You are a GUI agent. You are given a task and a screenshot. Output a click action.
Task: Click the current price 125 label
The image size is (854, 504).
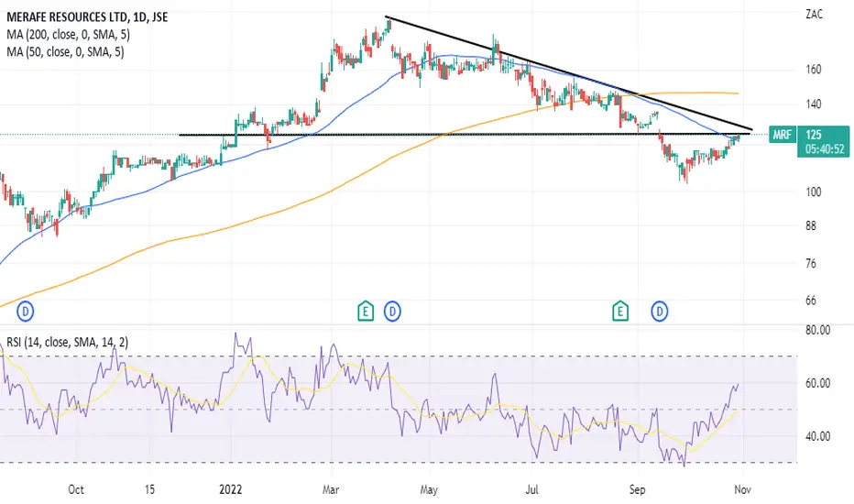[814, 135]
